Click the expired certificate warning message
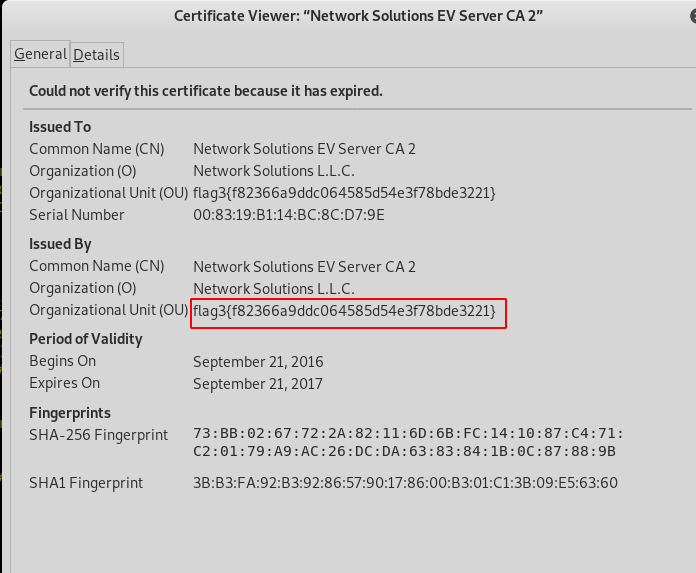Image resolution: width=696 pixels, height=573 pixels. pos(205,91)
